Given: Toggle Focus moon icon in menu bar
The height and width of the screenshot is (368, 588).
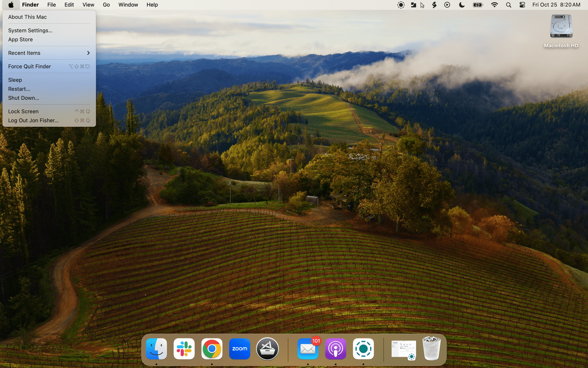Looking at the screenshot, I should [x=462, y=5].
